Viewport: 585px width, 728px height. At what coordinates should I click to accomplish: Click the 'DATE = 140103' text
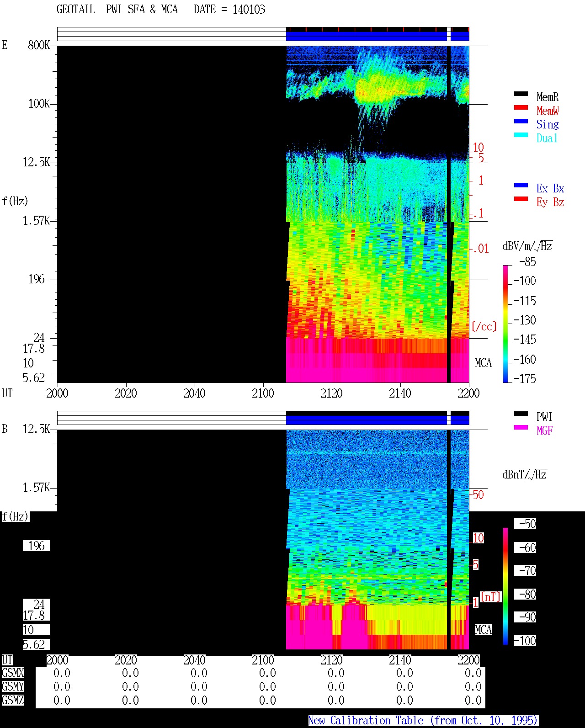tap(229, 10)
